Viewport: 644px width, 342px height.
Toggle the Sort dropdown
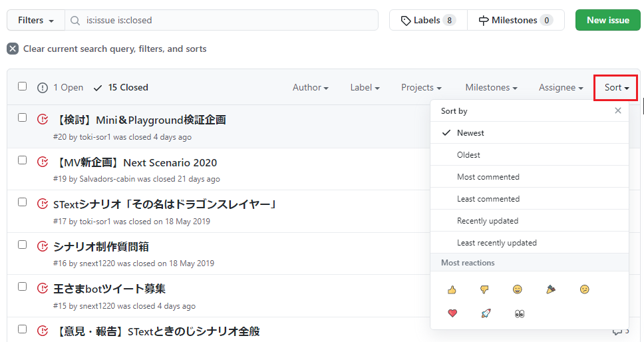(617, 87)
